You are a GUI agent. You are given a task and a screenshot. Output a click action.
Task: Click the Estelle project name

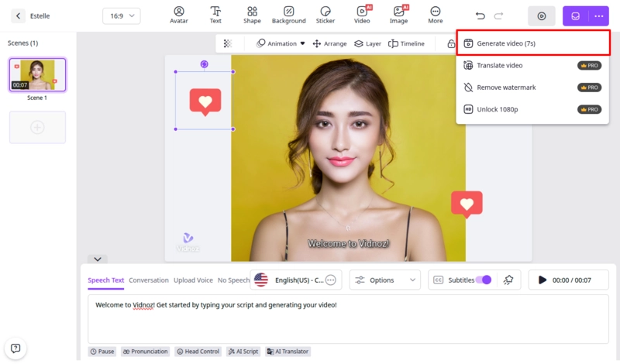coord(40,15)
